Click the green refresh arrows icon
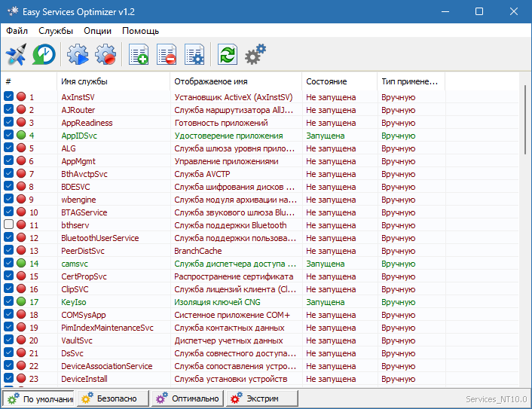Screen dimensions: 532x409 pos(228,54)
